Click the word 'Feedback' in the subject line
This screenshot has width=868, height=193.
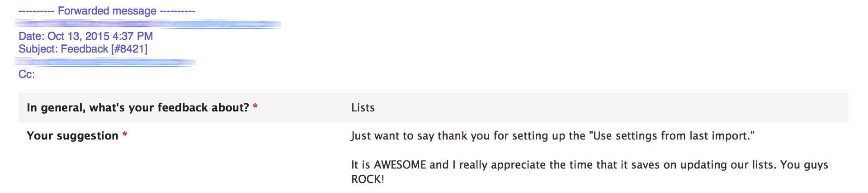[85, 49]
